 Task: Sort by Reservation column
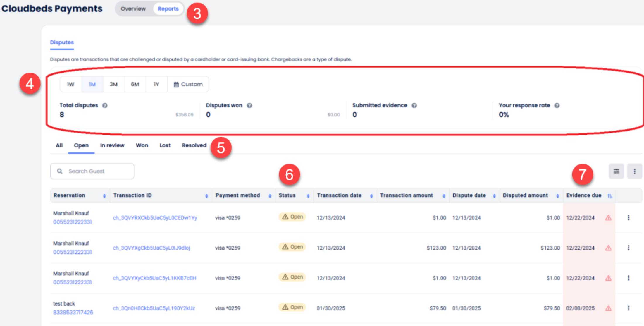[104, 196]
